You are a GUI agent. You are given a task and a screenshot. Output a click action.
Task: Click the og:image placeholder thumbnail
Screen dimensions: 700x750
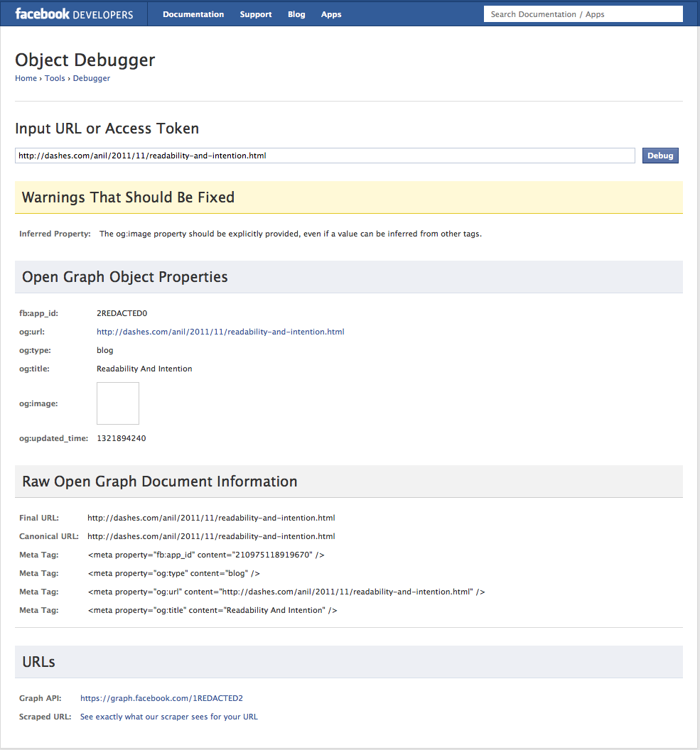point(117,403)
